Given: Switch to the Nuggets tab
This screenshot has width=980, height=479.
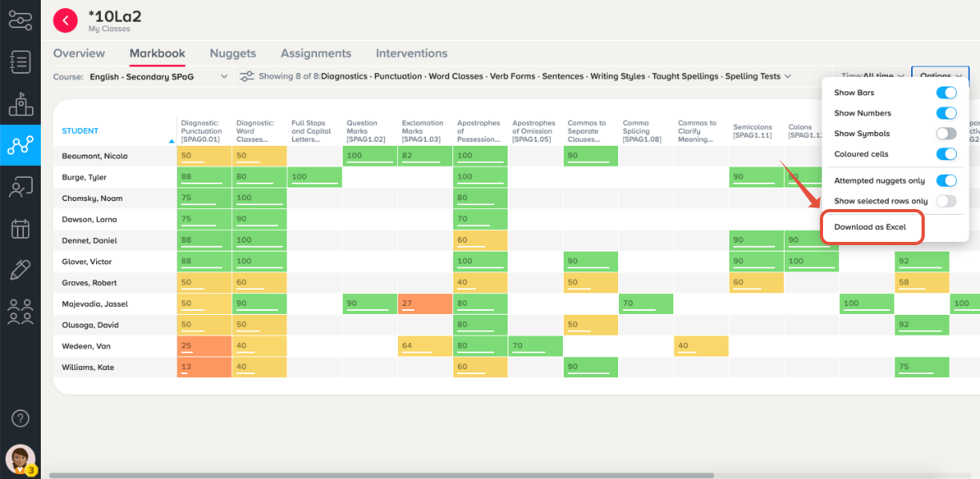Looking at the screenshot, I should pyautogui.click(x=233, y=54).
